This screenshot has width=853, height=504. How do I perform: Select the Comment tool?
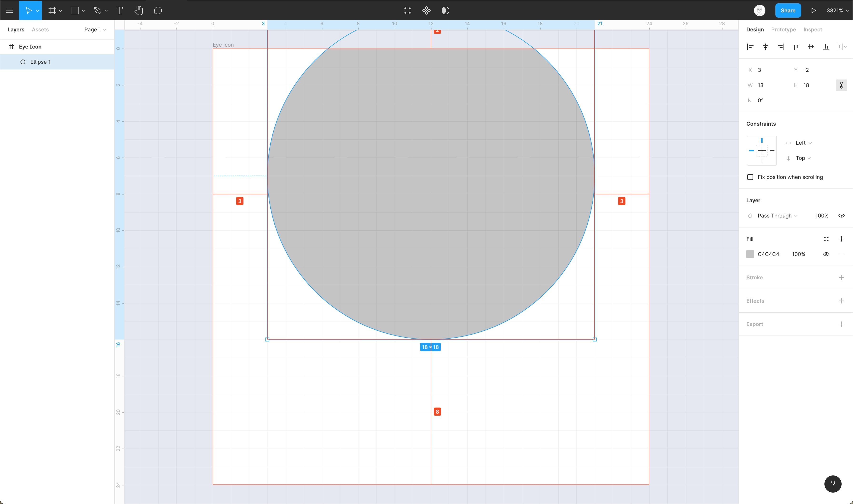(x=157, y=10)
